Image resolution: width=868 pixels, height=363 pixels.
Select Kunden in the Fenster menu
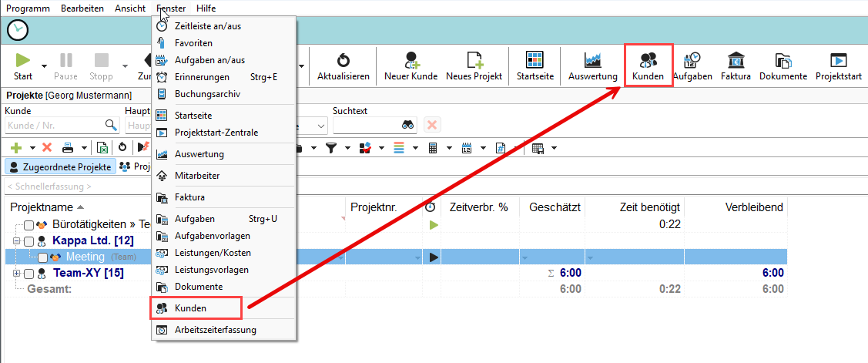190,308
